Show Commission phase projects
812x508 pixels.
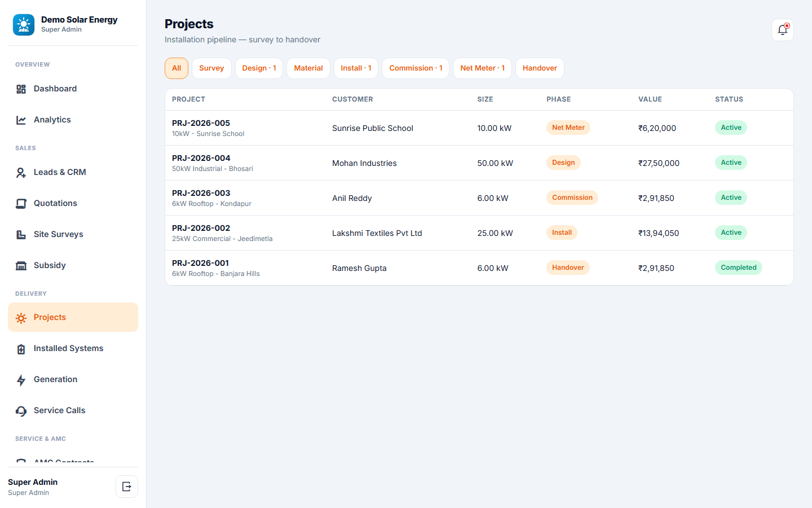point(416,68)
